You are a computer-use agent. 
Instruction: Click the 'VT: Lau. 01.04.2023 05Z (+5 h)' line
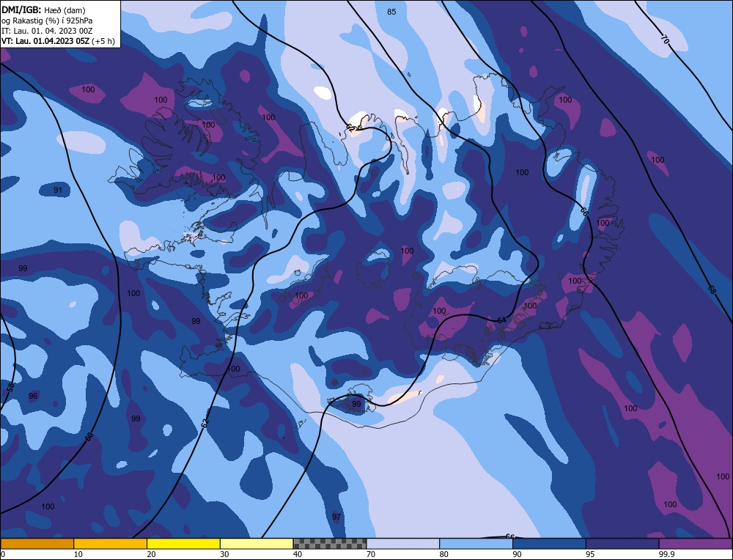pyautogui.click(x=58, y=41)
